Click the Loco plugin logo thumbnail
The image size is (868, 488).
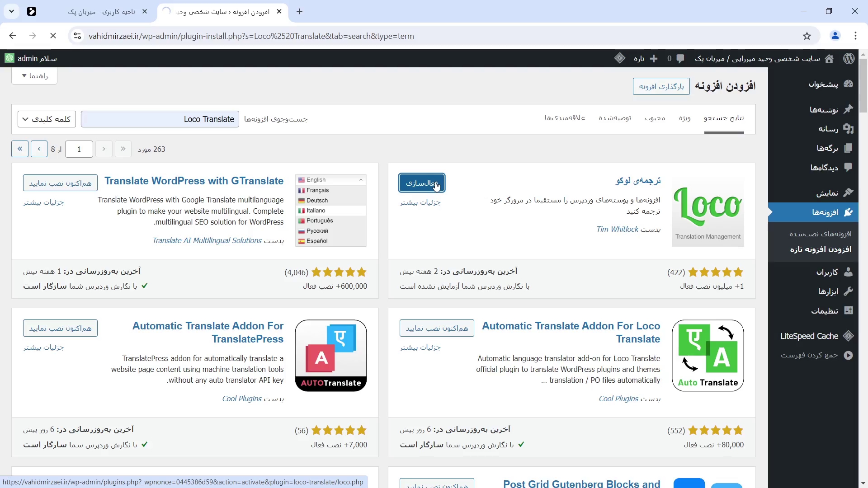(708, 211)
